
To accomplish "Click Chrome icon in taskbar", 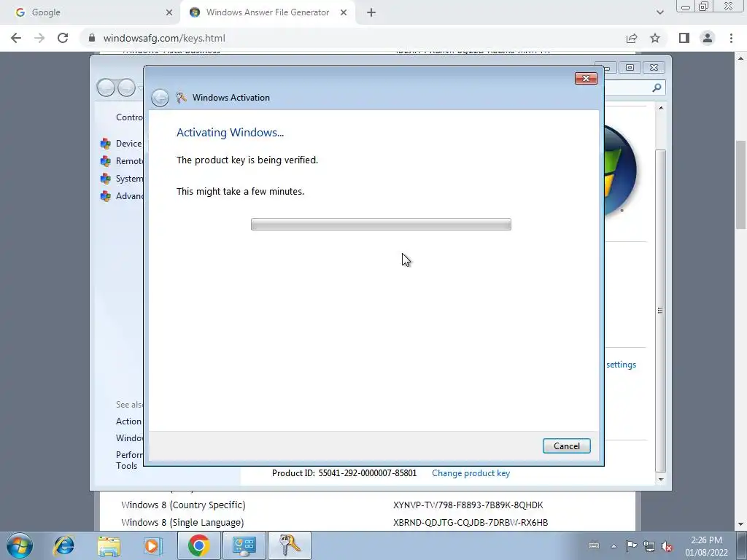I will pyautogui.click(x=198, y=545).
